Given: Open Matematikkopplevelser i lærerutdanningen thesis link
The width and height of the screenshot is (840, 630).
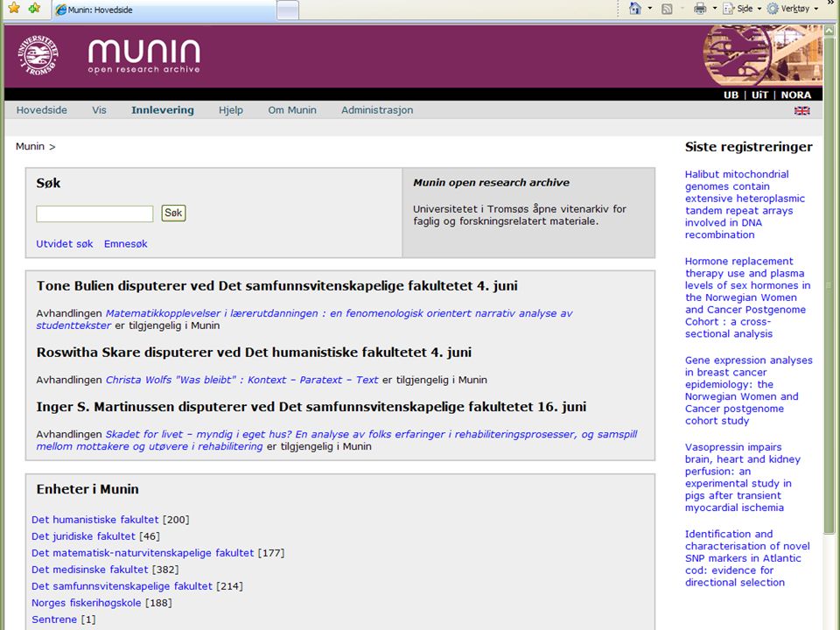Looking at the screenshot, I should point(304,319).
